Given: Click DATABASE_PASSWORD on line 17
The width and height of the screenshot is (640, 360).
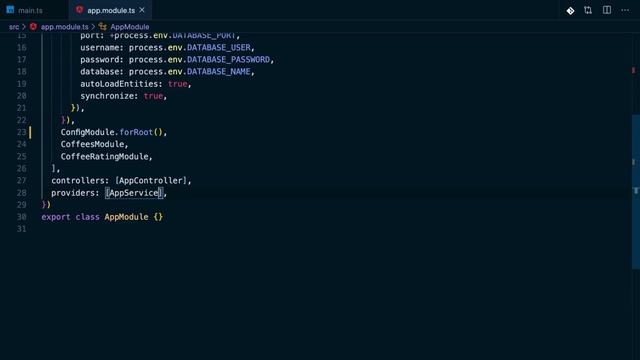Looking at the screenshot, I should click(x=228, y=60).
